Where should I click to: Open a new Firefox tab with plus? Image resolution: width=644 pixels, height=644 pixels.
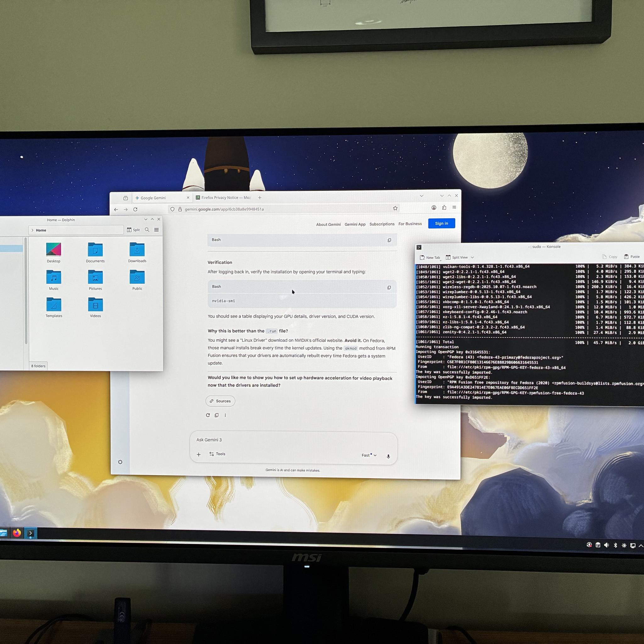260,198
